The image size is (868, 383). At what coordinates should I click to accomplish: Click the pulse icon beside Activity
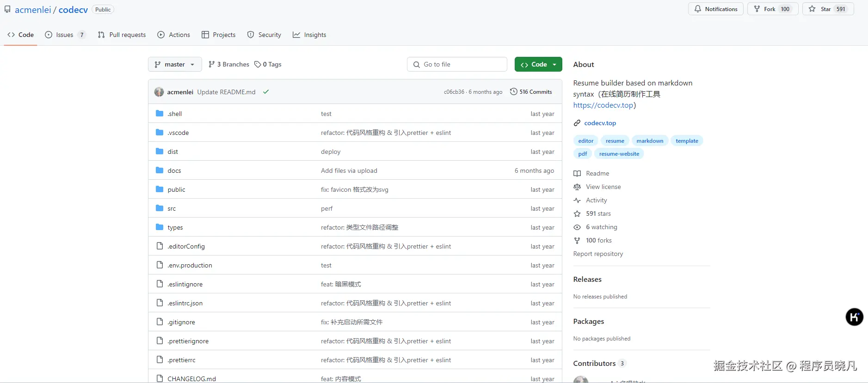pos(577,201)
